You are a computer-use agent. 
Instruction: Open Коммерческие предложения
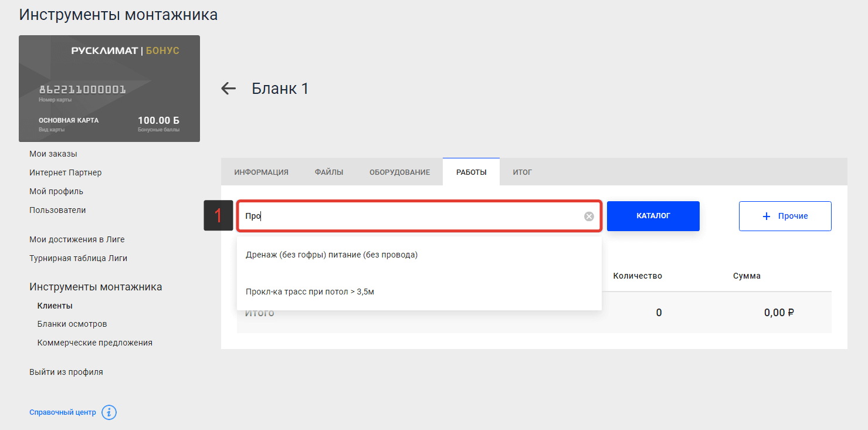(95, 343)
